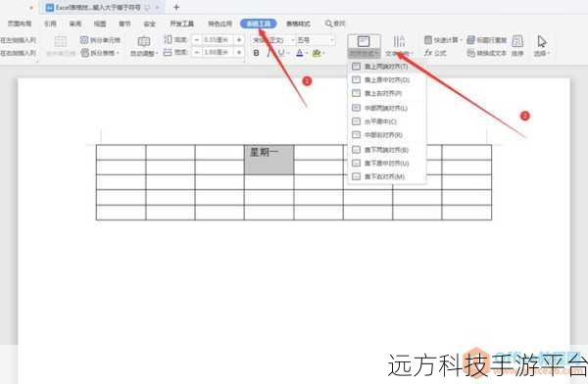Choose Align Top Right (P)
This screenshot has width=588, height=384.
387,93
